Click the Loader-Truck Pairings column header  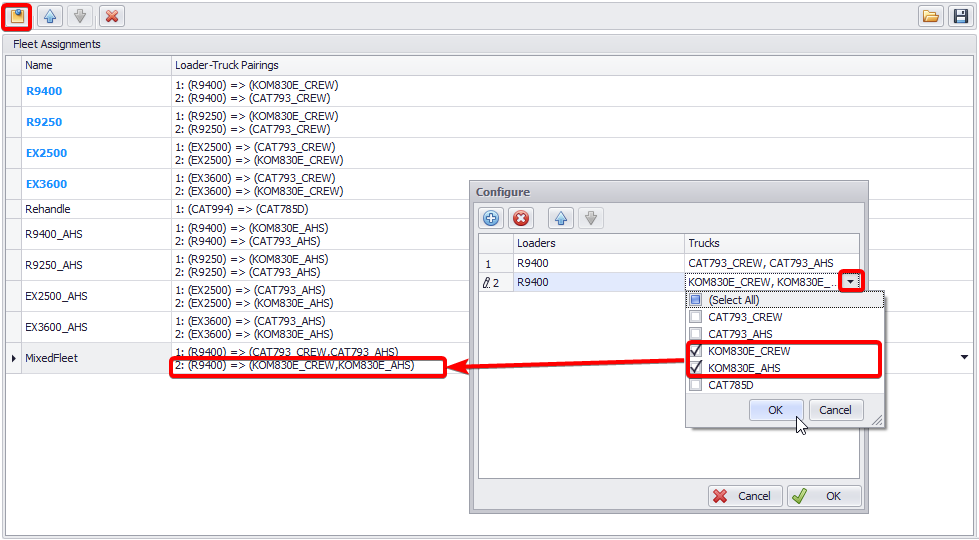(571, 65)
